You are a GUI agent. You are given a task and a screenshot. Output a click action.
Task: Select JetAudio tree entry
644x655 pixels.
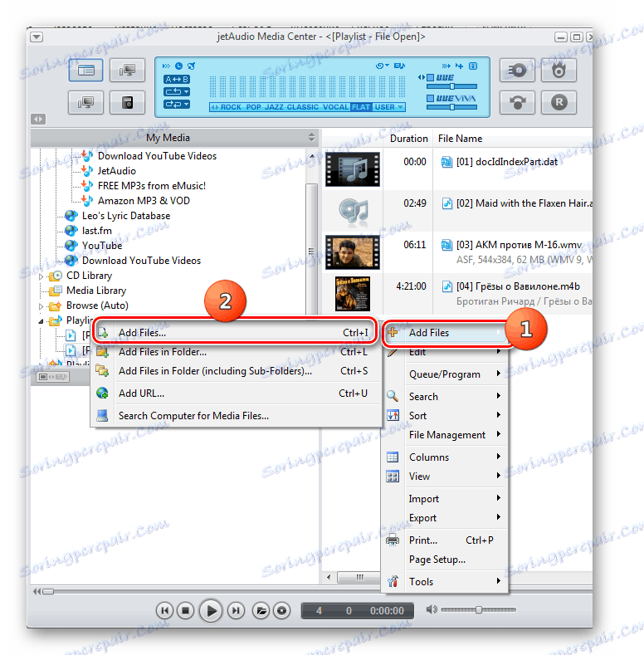pyautogui.click(x=116, y=171)
